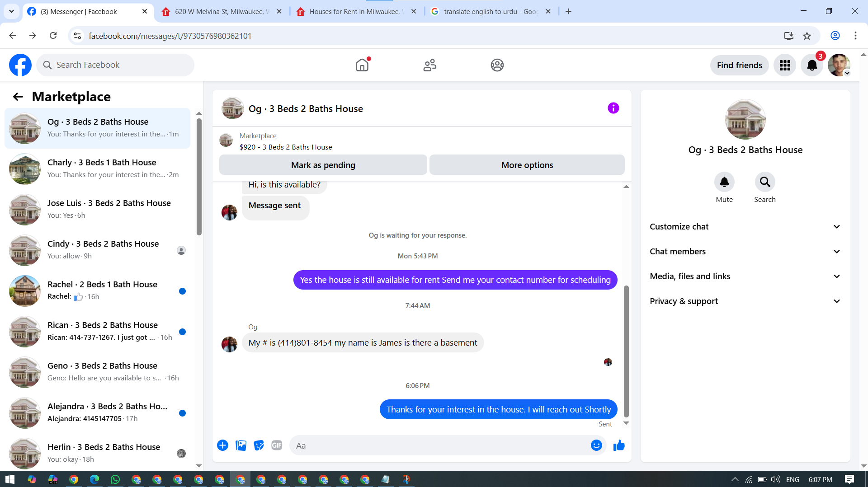Search within the Og conversation
The width and height of the screenshot is (868, 487).
765,182
